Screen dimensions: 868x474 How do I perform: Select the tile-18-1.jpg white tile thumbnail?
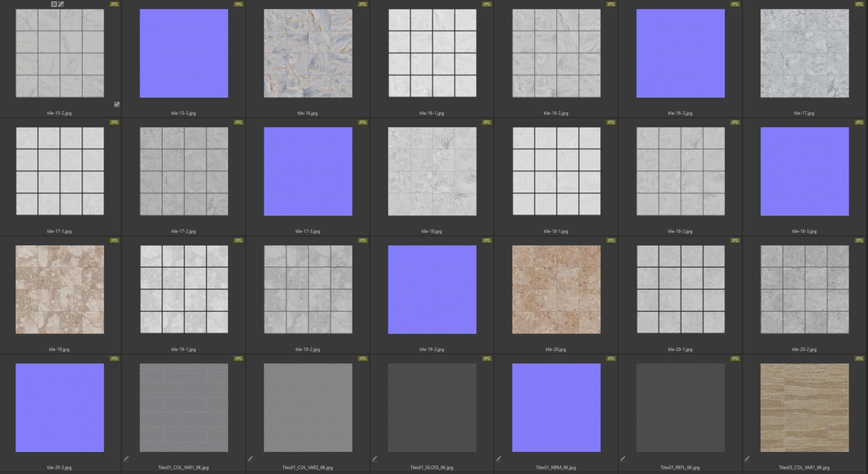click(556, 171)
